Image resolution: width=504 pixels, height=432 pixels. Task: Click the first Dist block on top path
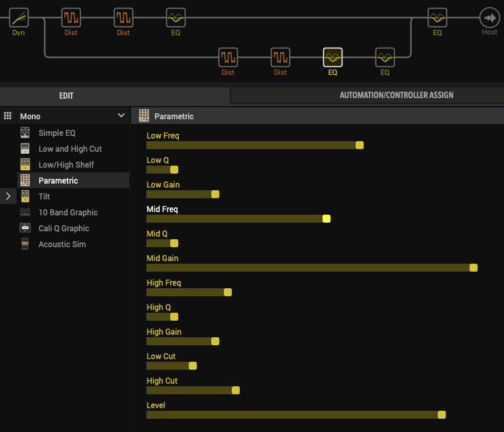click(x=71, y=17)
